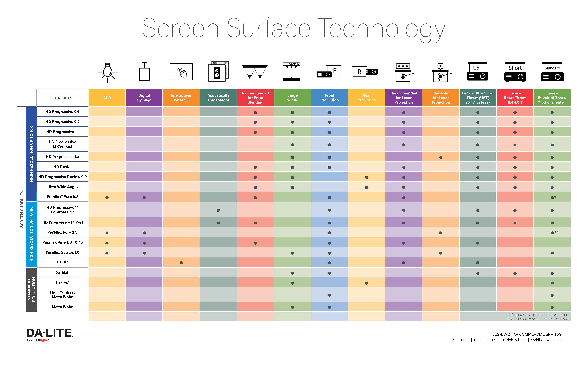The height and width of the screenshot is (380, 588).
Task: Click the Edge Blending recommendation icon
Action: coord(255,73)
